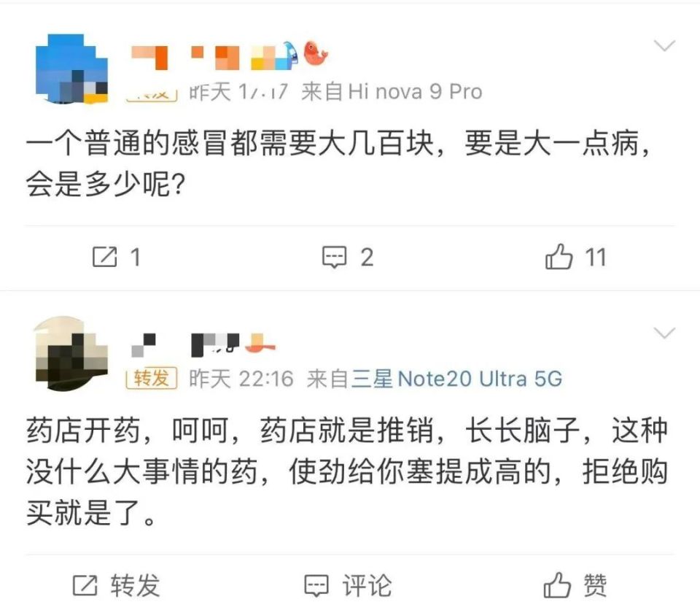700x610 pixels.
Task: Tap the 转发 repost icon on the pharmacy post
Action: click(116, 584)
